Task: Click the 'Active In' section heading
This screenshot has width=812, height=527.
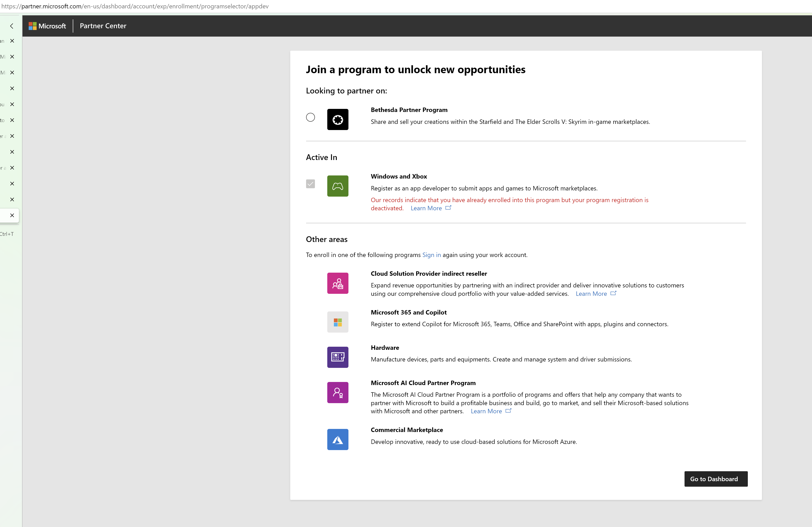Action: point(321,157)
